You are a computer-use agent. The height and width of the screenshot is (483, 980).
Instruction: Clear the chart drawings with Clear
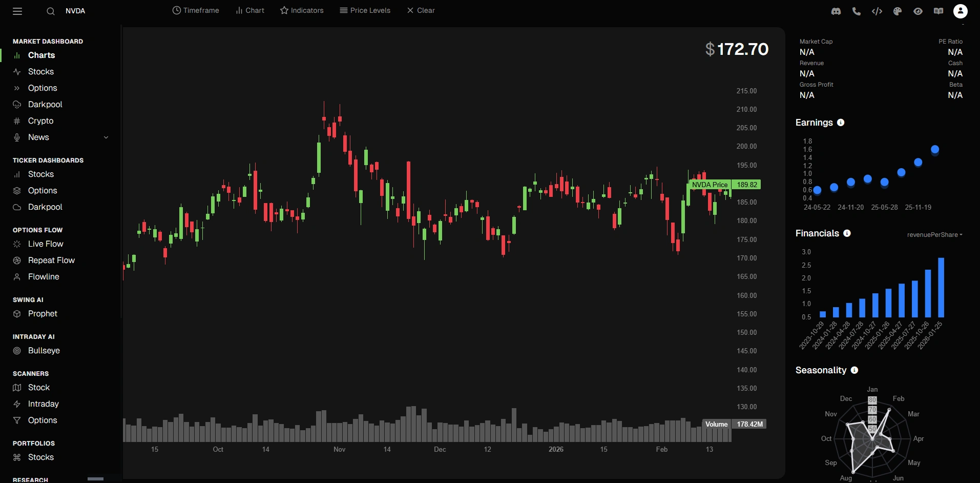click(421, 10)
